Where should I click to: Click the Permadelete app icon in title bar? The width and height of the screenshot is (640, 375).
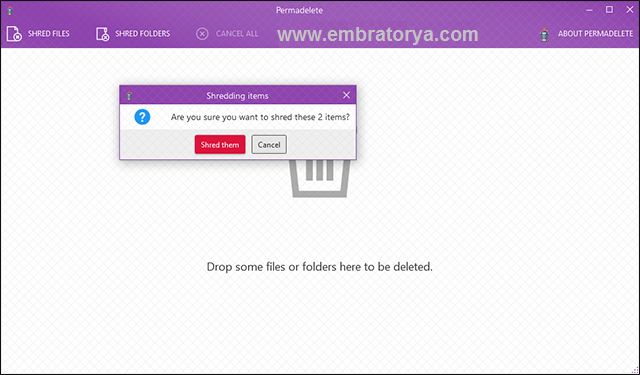(10, 11)
